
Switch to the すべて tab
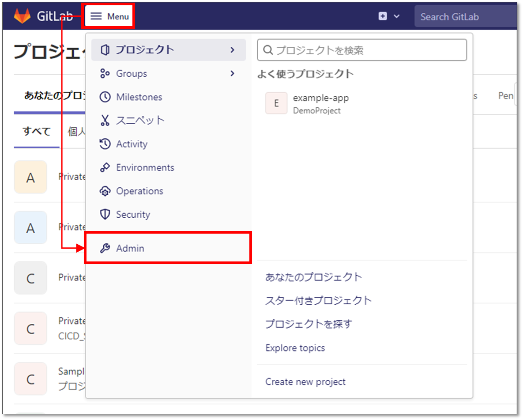(x=36, y=131)
